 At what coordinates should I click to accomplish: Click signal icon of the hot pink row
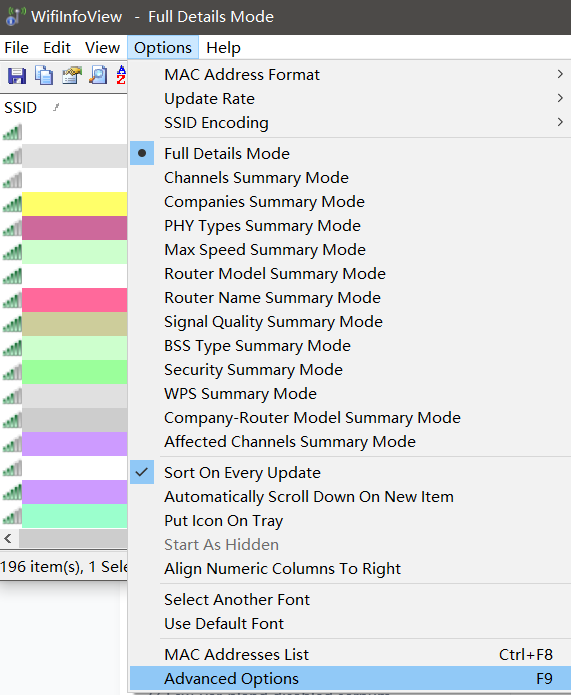[12, 300]
